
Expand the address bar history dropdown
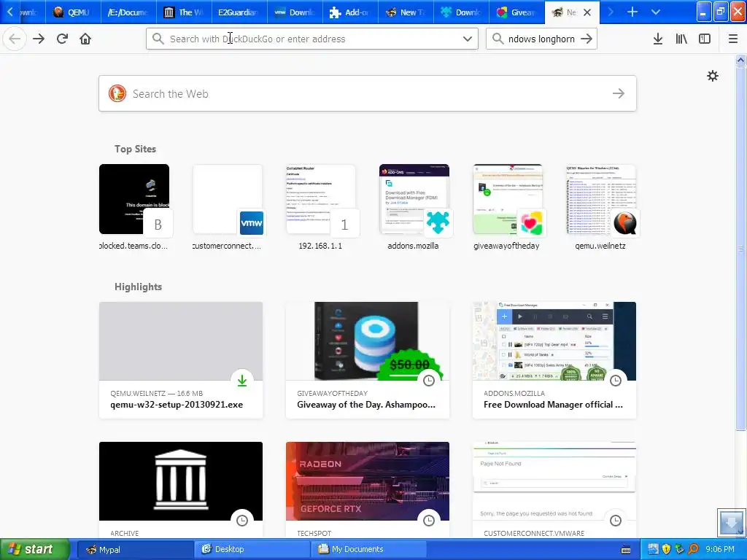[x=468, y=39]
